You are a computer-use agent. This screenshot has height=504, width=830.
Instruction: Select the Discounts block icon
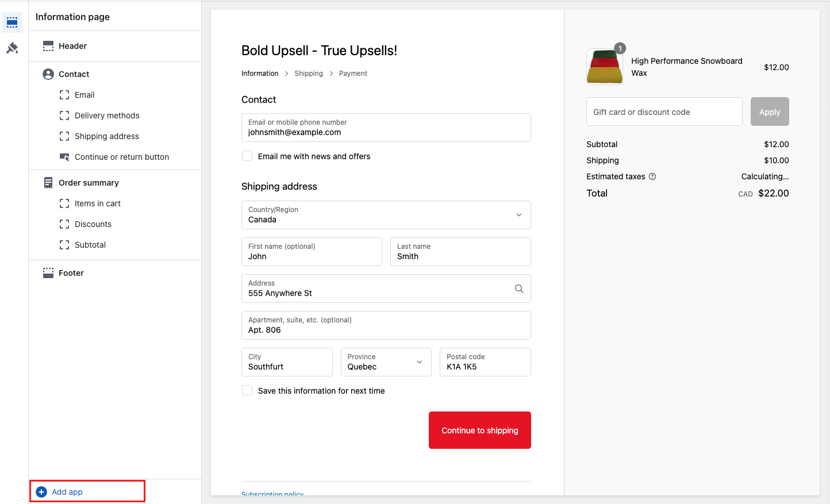64,224
